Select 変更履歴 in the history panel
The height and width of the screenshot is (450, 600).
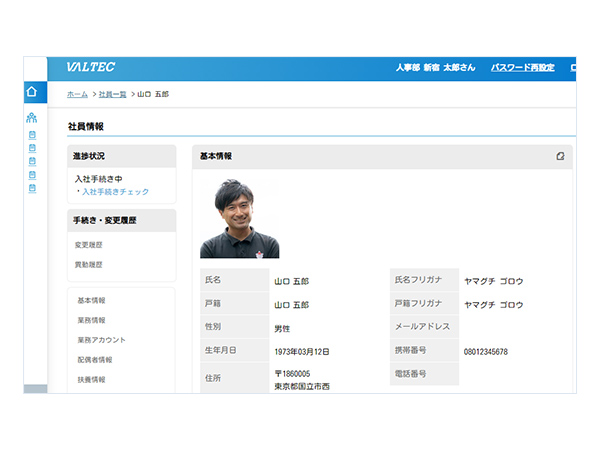(x=89, y=245)
